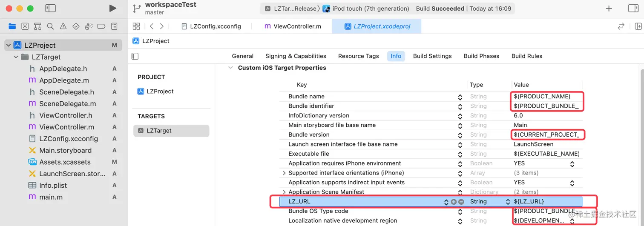Image resolution: width=644 pixels, height=226 pixels.
Task: Choose the iPod touch (7th generation) destination
Action: [x=366, y=9]
